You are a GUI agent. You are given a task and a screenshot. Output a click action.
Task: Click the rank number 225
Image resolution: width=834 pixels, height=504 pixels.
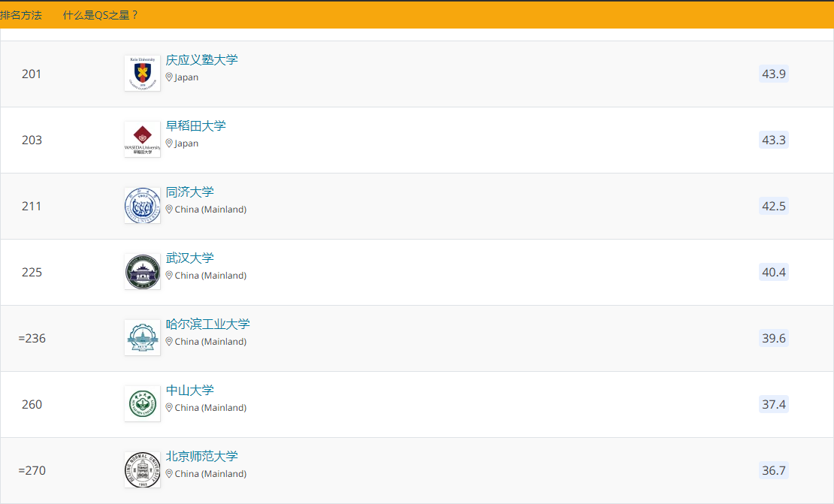(x=32, y=272)
